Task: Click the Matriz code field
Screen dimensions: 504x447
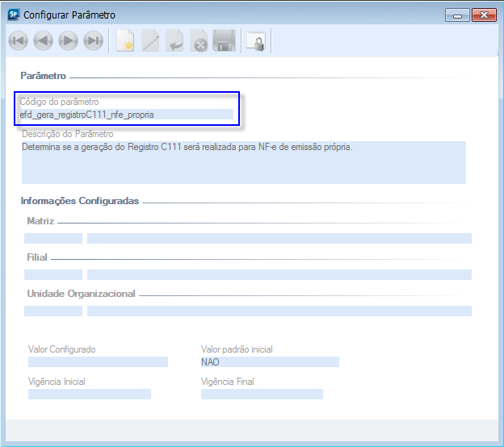Action: point(53,238)
